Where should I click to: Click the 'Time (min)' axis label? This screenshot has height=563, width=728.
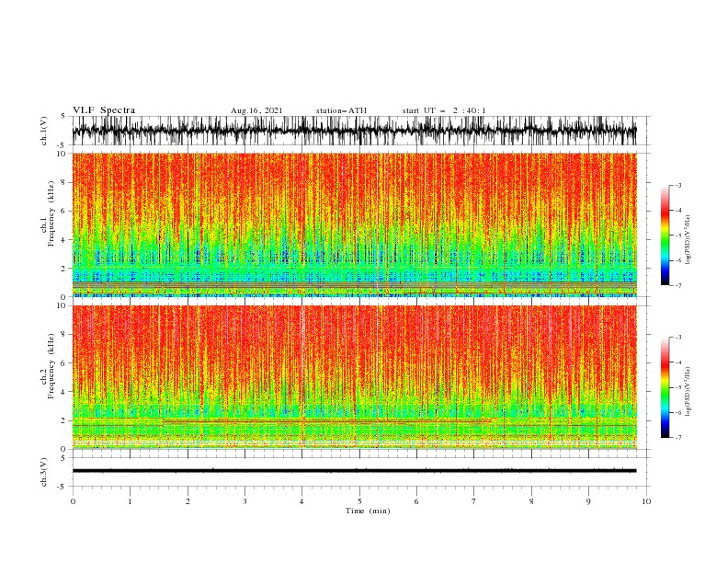coord(368,511)
